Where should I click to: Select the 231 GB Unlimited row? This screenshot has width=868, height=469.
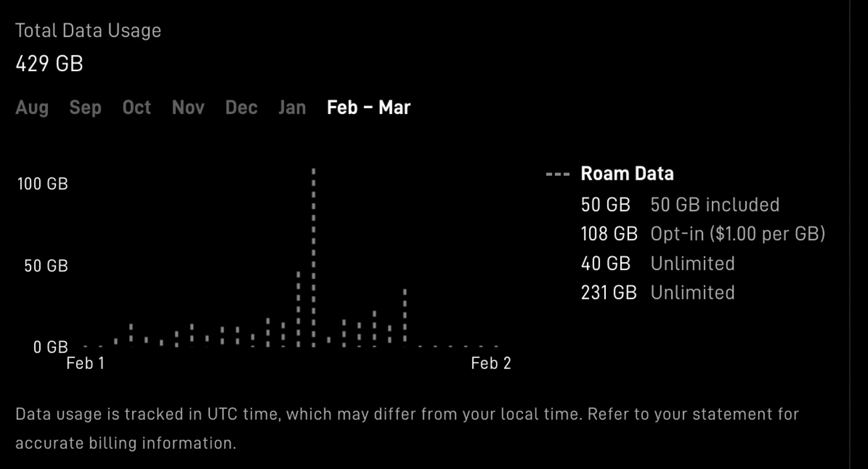tap(657, 293)
